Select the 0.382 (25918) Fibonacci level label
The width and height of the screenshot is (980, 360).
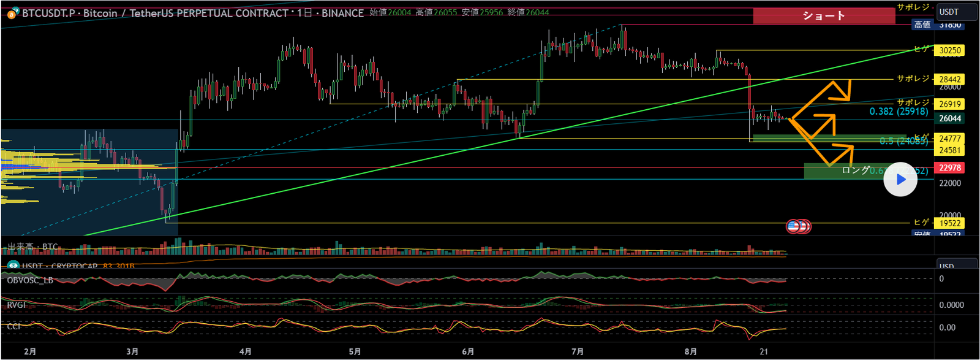[x=899, y=112]
